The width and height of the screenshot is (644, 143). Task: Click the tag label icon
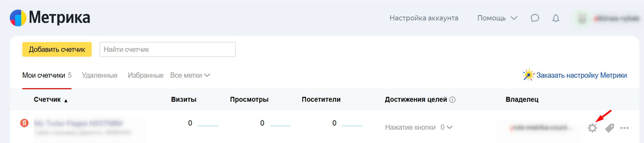609,128
